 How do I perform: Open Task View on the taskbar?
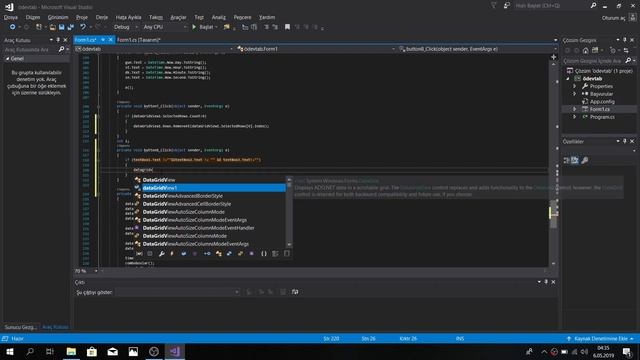50,351
